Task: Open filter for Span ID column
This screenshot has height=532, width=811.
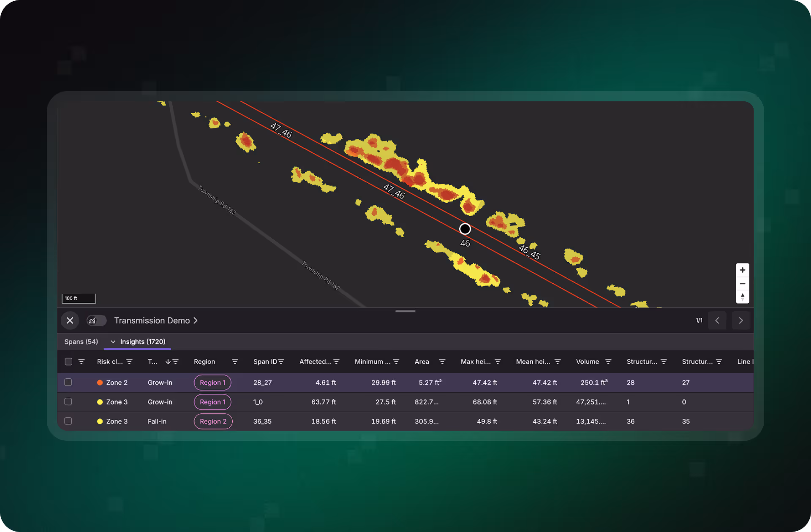Action: (x=281, y=362)
